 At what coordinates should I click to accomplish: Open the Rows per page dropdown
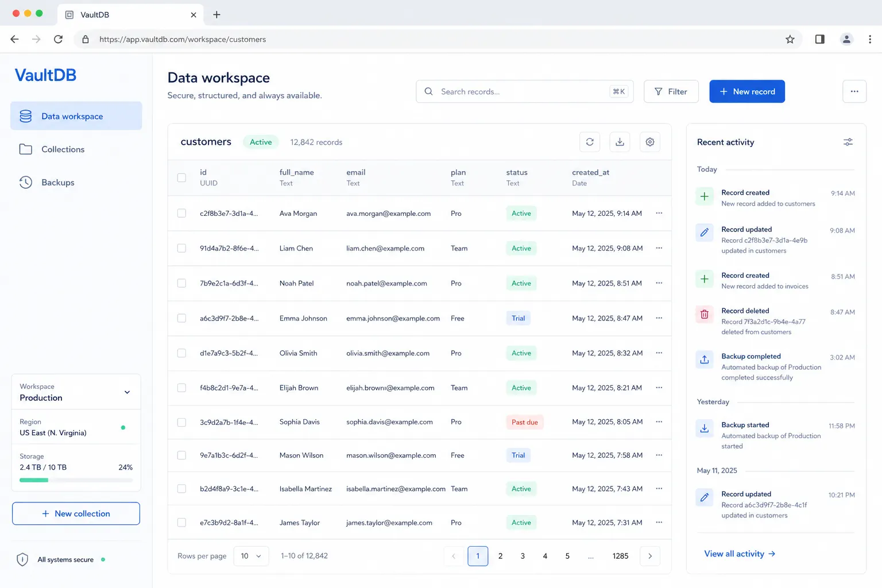(x=251, y=556)
